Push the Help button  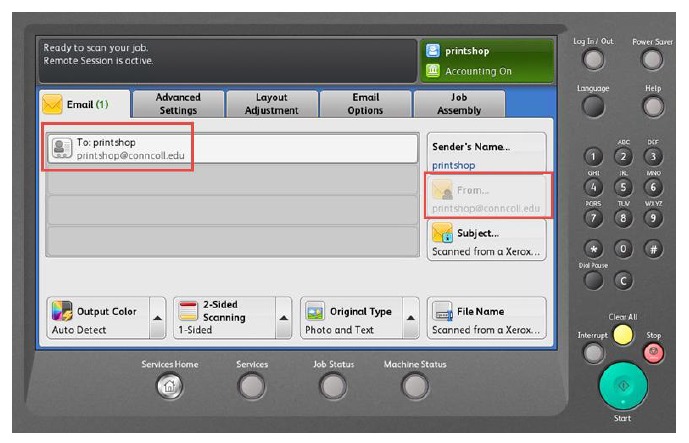pos(653,106)
